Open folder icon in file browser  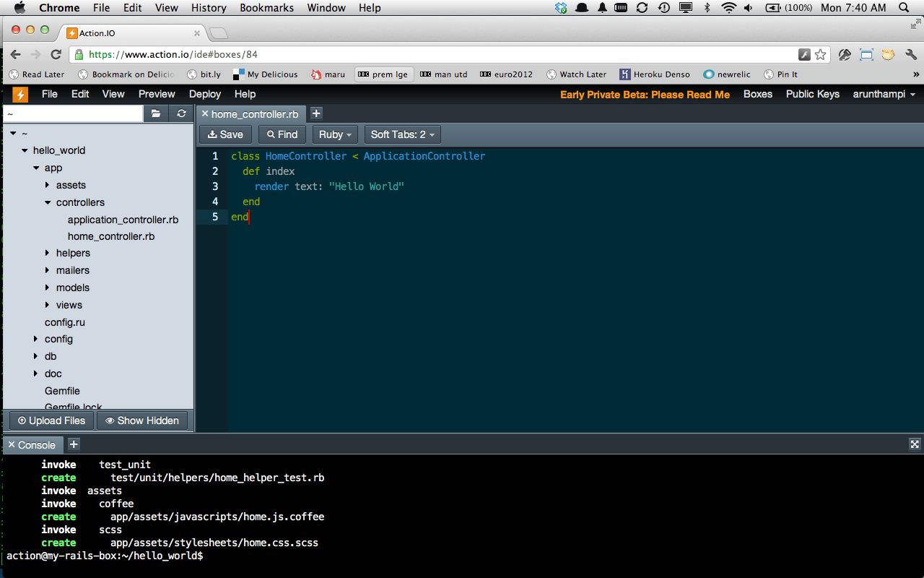coord(156,114)
